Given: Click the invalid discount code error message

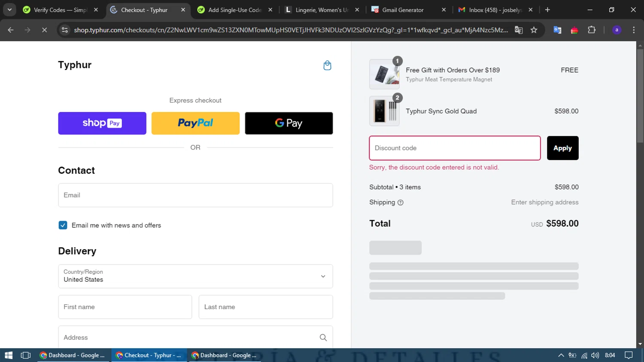Looking at the screenshot, I should (x=434, y=167).
